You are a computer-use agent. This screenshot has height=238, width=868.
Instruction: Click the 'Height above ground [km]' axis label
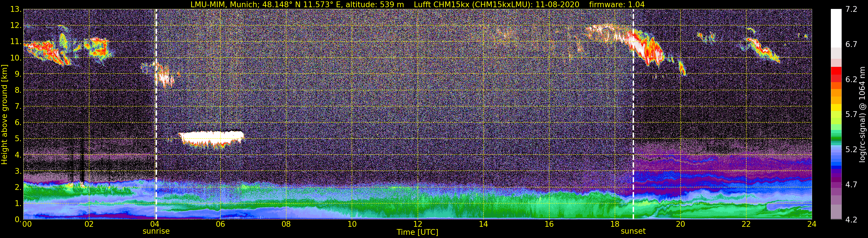(x=4, y=114)
